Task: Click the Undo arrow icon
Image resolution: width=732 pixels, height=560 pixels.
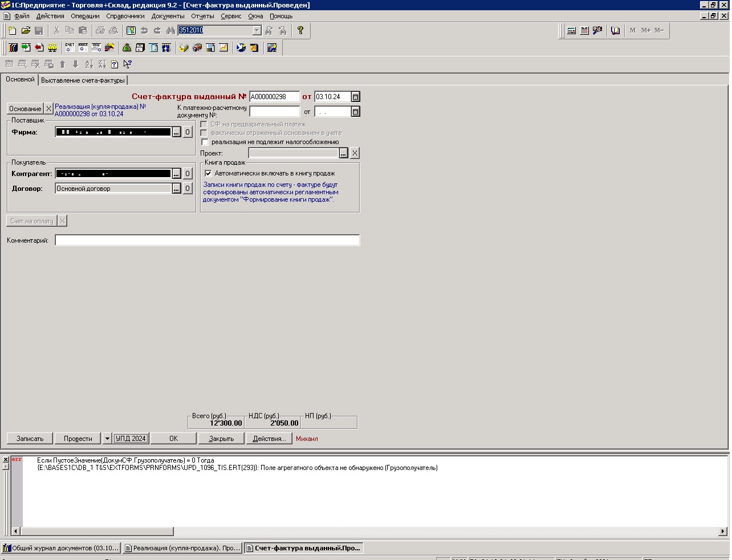Action: click(144, 30)
